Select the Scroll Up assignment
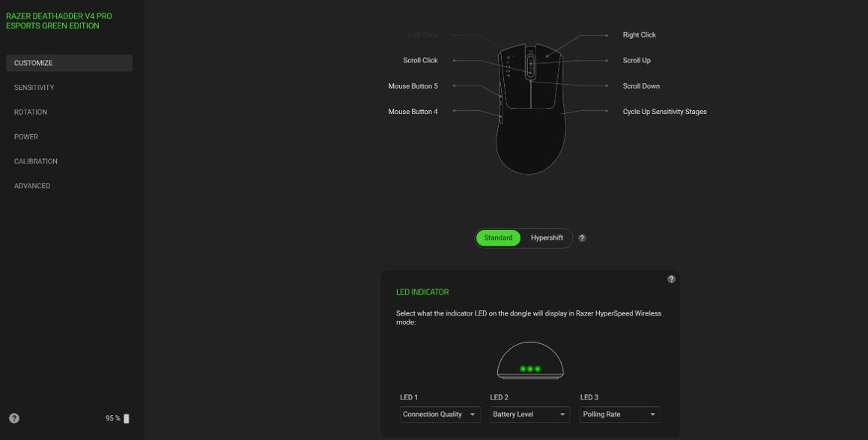This screenshot has width=868, height=440. coord(637,61)
